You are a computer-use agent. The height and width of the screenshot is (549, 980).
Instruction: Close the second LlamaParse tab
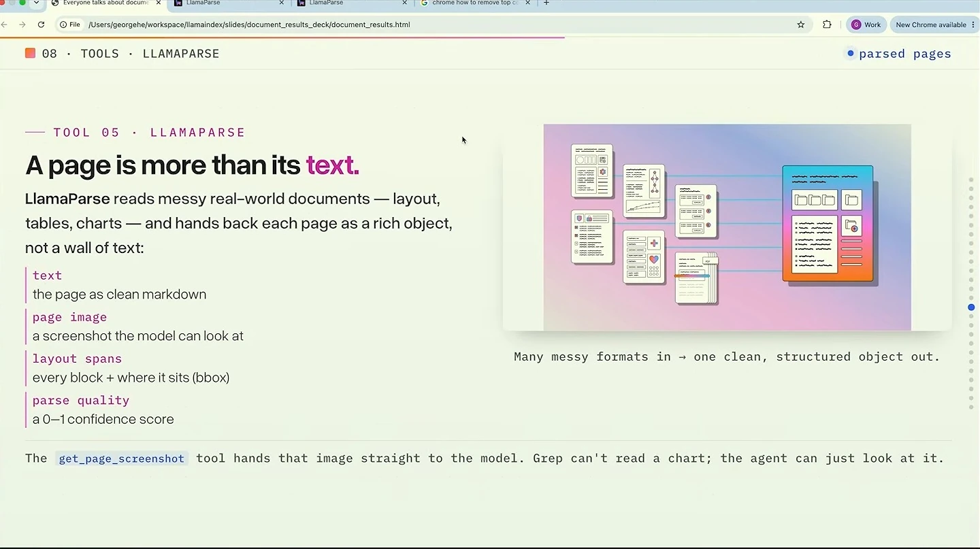click(x=404, y=3)
